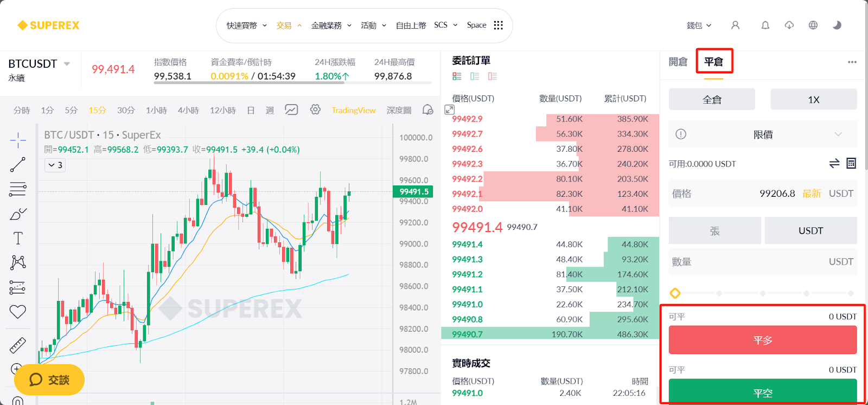
Task: Open chart settings gear icon
Action: pos(315,110)
